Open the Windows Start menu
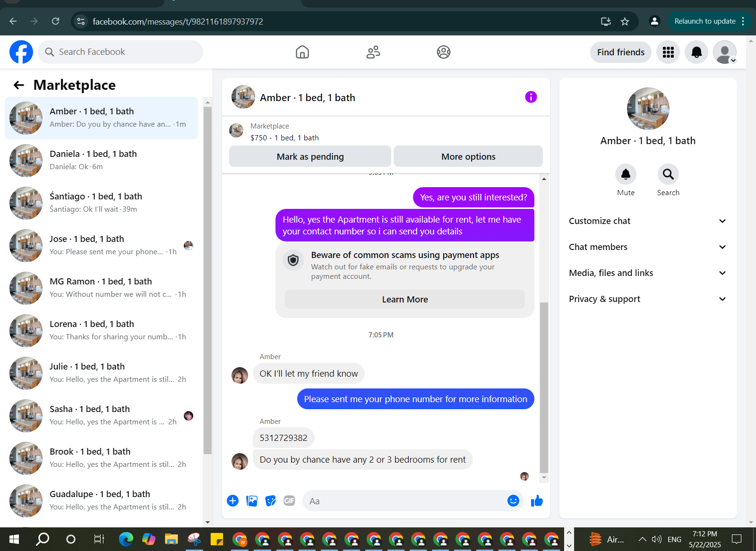 (14, 539)
